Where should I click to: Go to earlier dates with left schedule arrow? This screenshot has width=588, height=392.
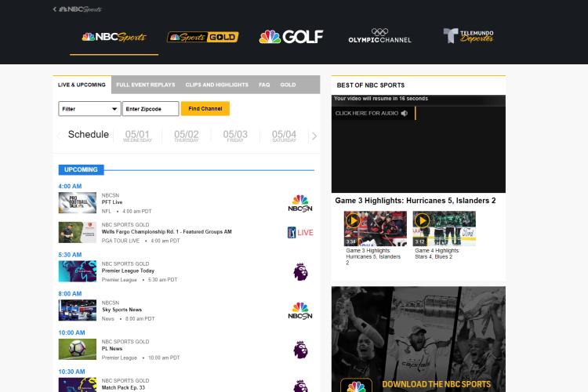point(60,136)
